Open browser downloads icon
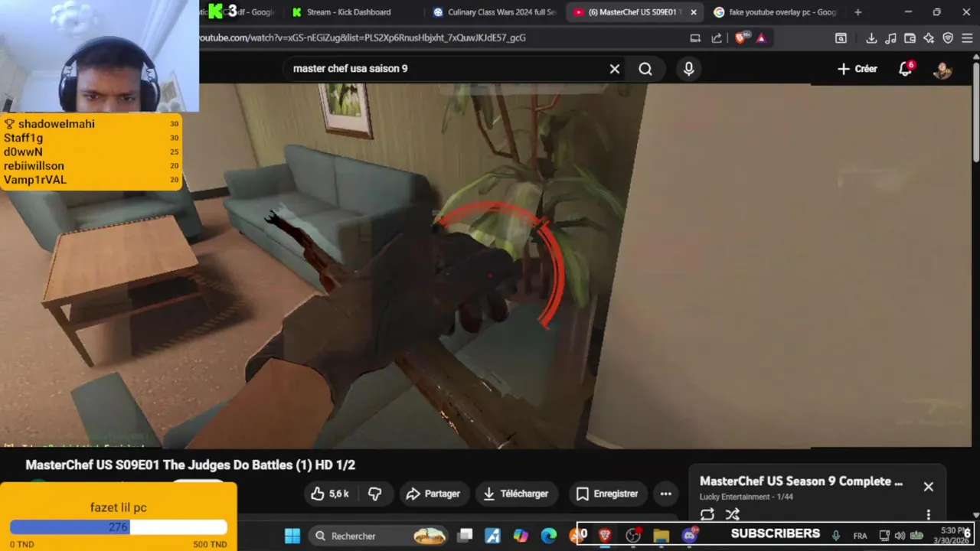The height and width of the screenshot is (551, 980). pos(871,38)
